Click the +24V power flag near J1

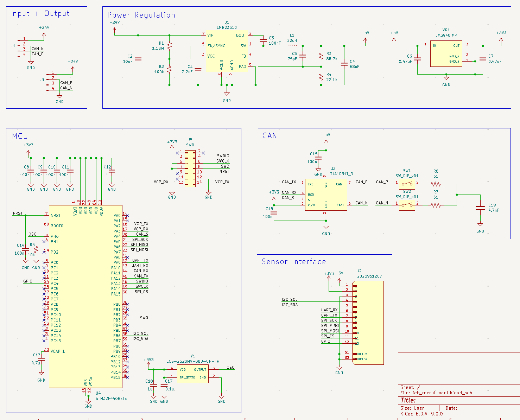(x=43, y=34)
